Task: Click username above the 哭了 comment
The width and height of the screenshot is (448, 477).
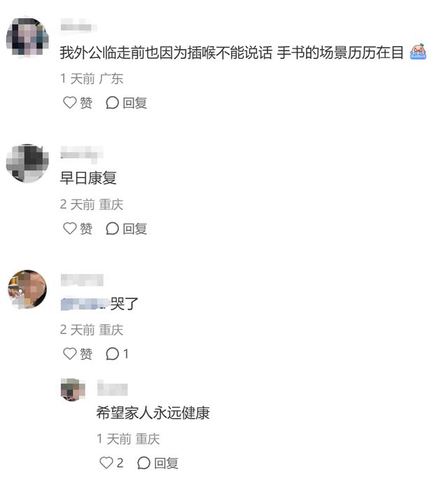Action: tap(82, 280)
